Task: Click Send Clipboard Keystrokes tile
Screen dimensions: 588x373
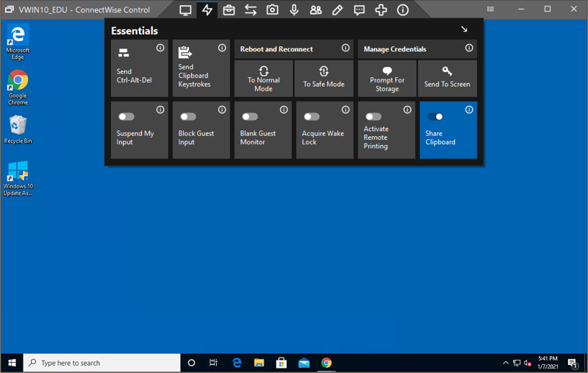Action: click(201, 68)
